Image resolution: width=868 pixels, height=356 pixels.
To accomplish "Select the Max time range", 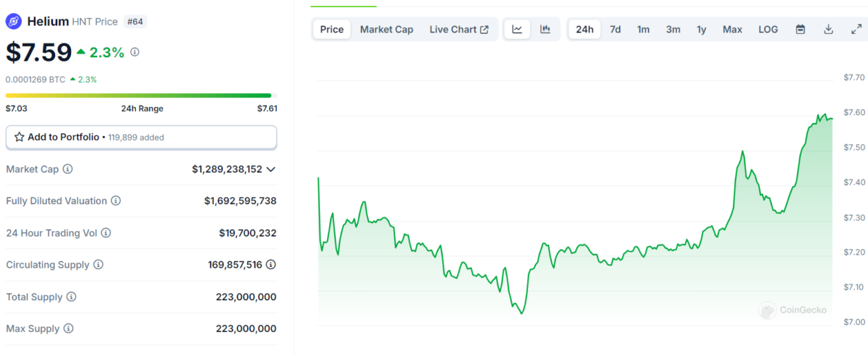I will coord(732,30).
